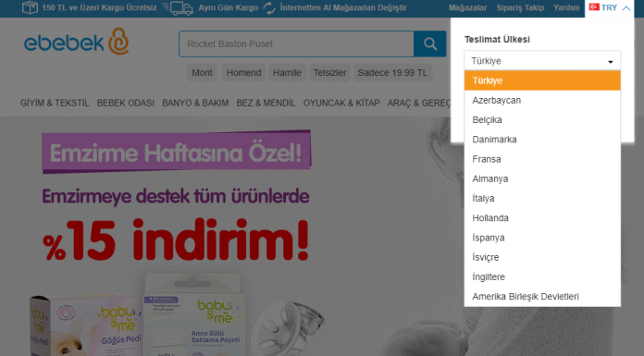Click the Homend quick search tag

[x=243, y=73]
